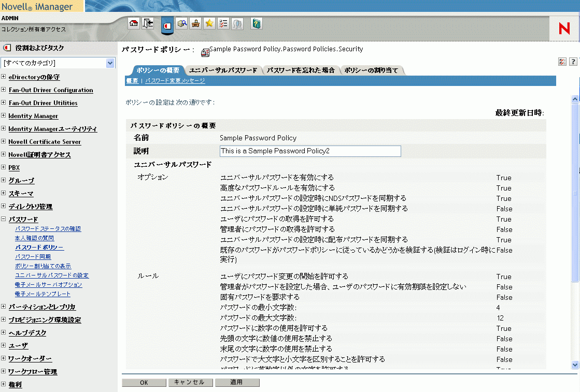Screen dimensions: 580x392
Task: Expand the Fan-Out Driver Configuration node
Action: click(3, 90)
